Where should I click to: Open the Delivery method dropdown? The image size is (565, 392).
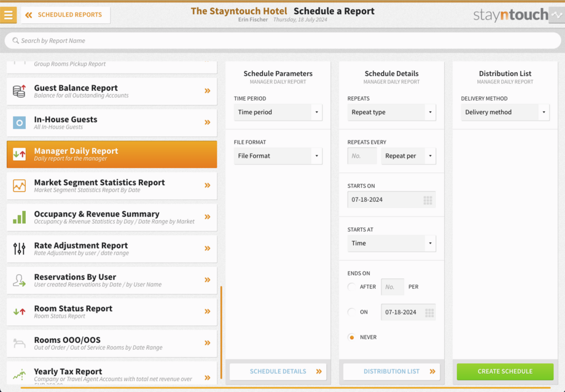click(x=505, y=112)
